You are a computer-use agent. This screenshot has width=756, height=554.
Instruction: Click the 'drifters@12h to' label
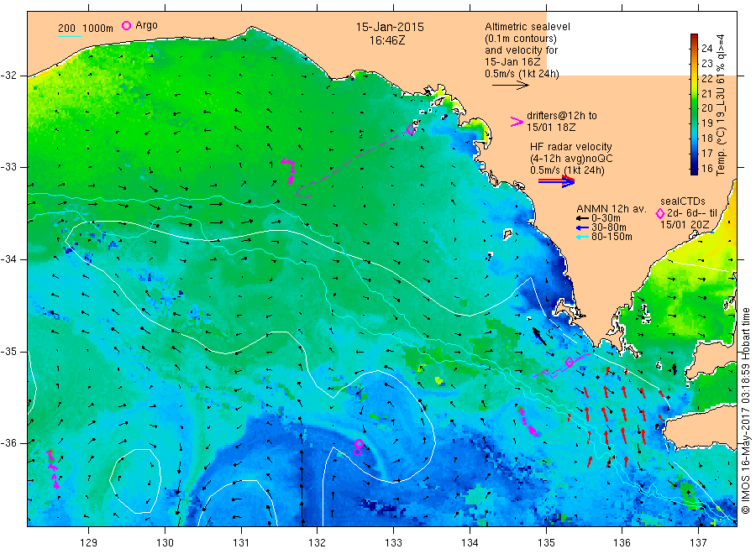(562, 116)
